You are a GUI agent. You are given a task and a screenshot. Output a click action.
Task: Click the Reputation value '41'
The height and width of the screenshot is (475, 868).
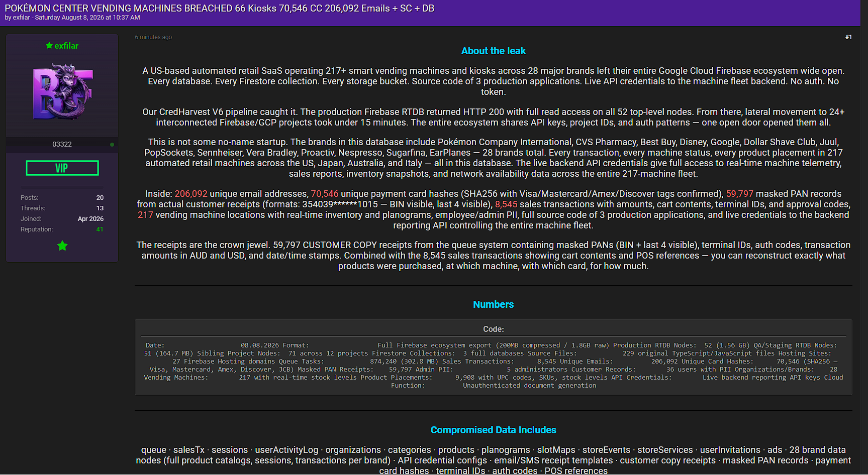coord(100,229)
